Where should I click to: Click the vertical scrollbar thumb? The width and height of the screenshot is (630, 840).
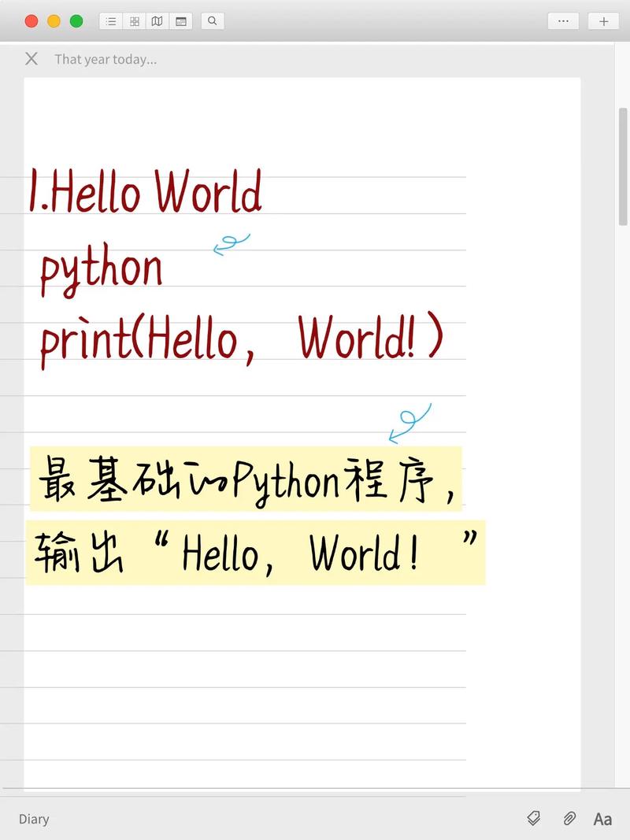click(622, 167)
